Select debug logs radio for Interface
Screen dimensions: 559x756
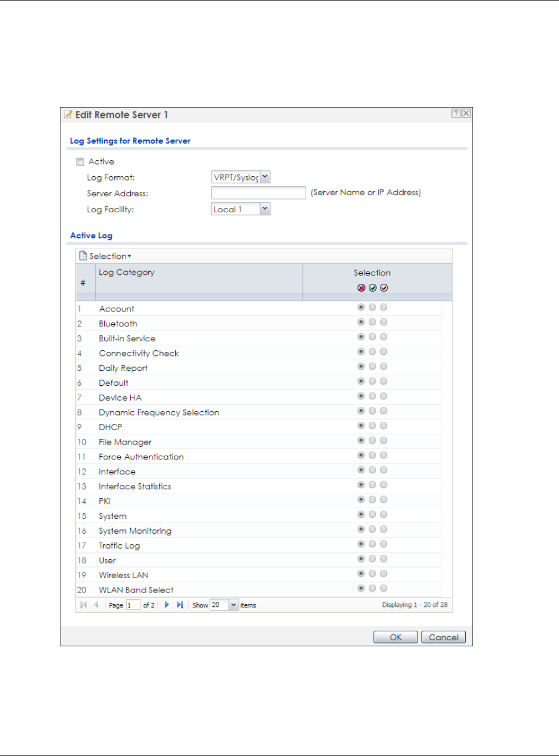point(384,470)
